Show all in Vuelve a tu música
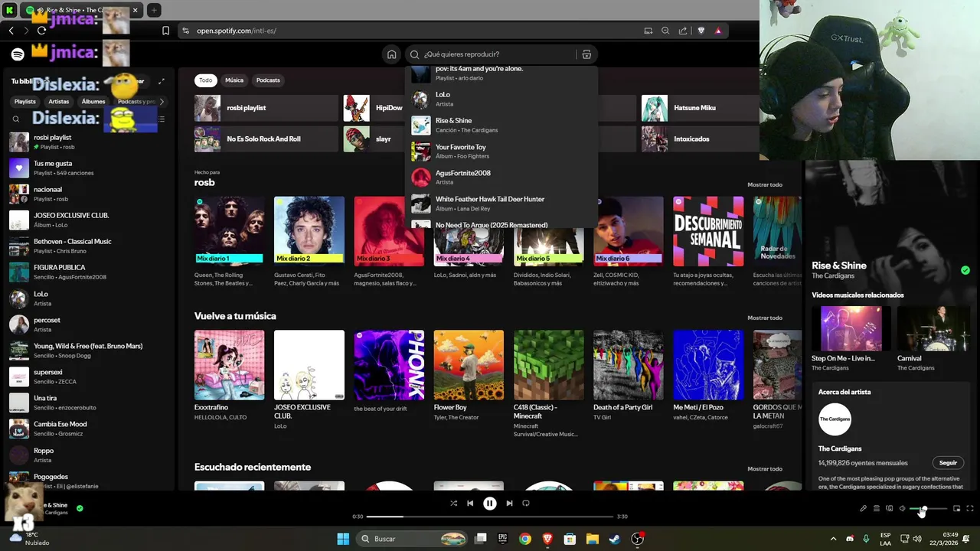980x551 pixels. pyautogui.click(x=765, y=318)
